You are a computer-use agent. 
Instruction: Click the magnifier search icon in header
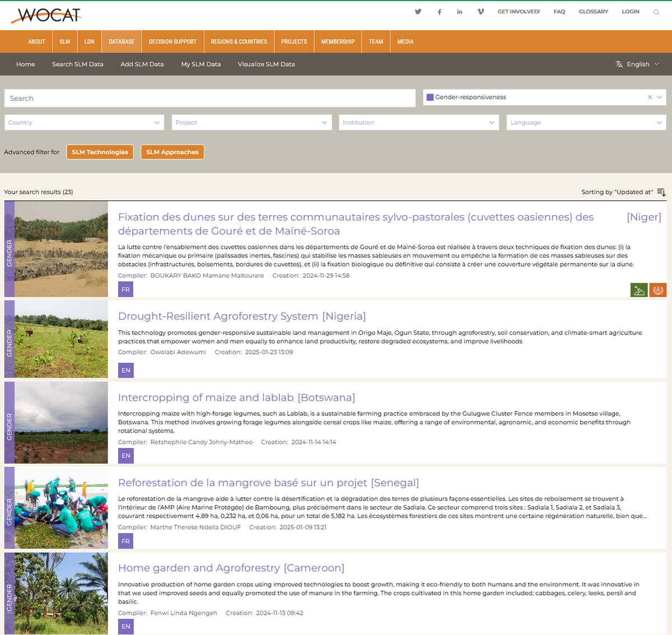pyautogui.click(x=656, y=12)
